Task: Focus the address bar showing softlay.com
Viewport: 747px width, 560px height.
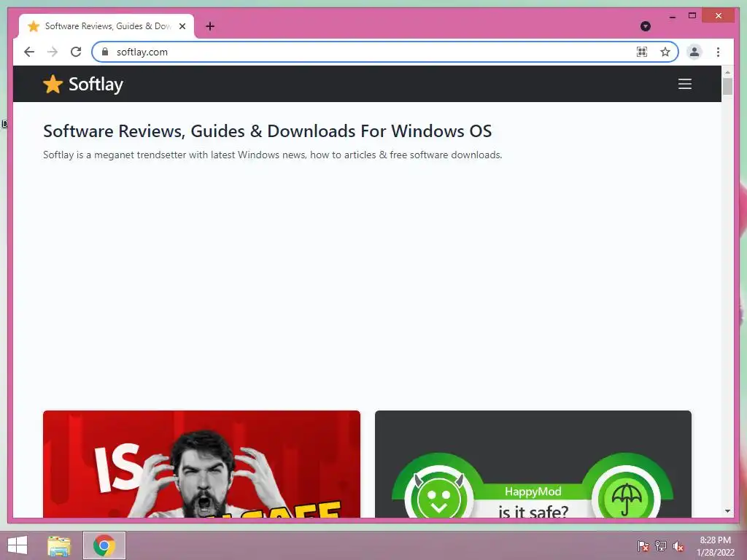Action: click(x=371, y=52)
